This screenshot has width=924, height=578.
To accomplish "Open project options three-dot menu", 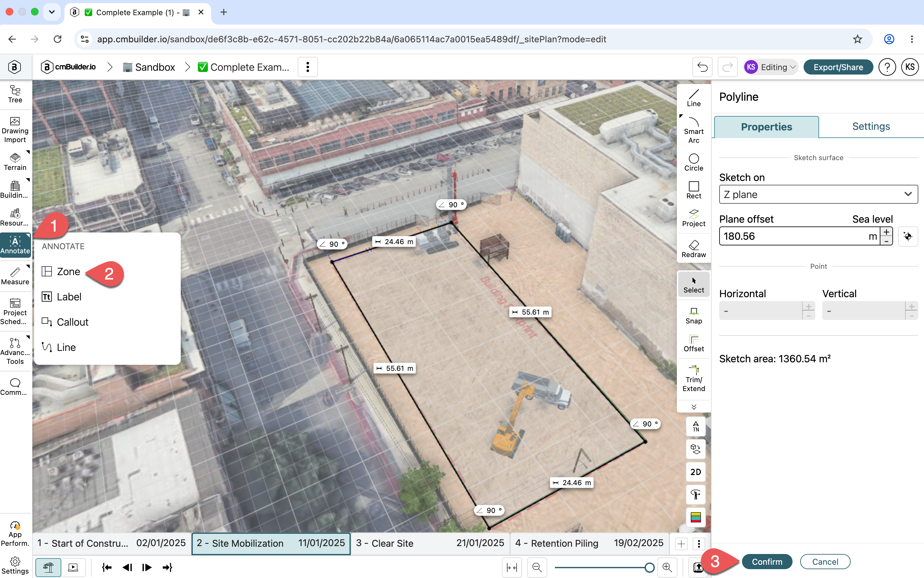I will pos(307,67).
